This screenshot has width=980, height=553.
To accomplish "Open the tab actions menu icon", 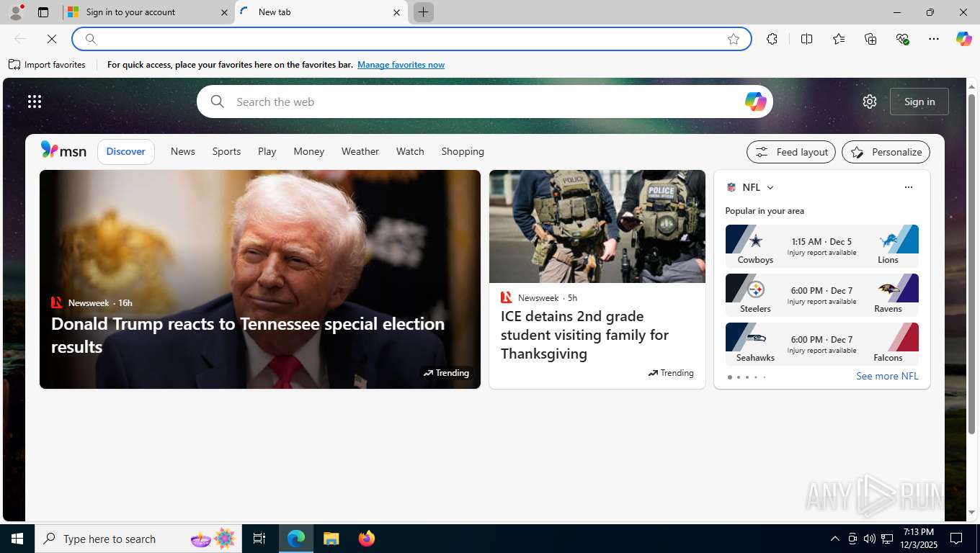I will 43,12.
